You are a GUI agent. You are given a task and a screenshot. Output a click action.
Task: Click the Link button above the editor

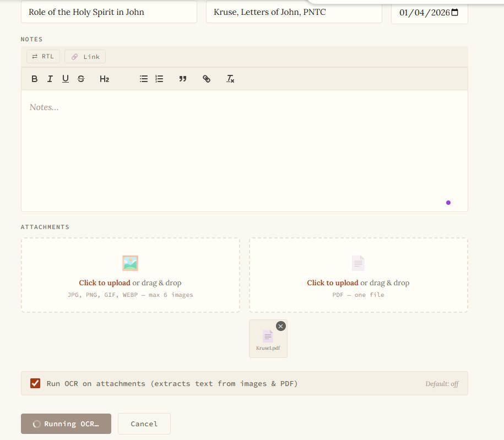point(85,57)
